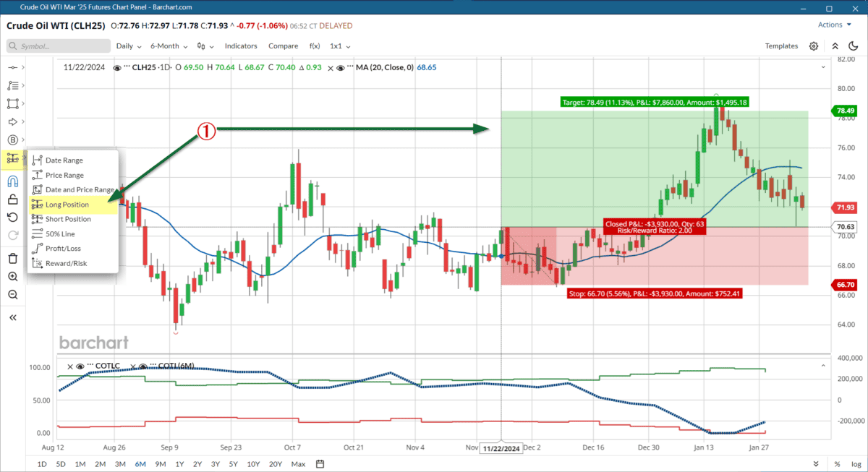Toggle the lock drawings icon
The width and height of the screenshot is (868, 472).
(13, 199)
